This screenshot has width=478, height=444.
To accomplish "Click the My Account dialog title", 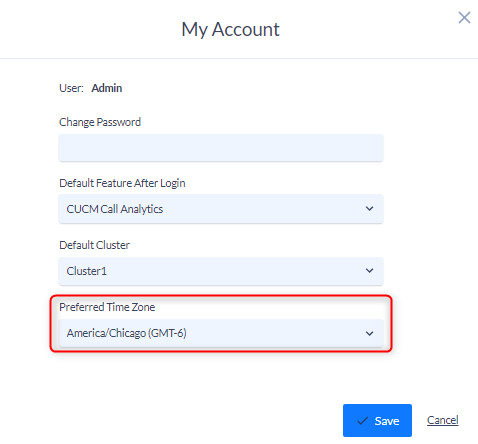I will [230, 30].
